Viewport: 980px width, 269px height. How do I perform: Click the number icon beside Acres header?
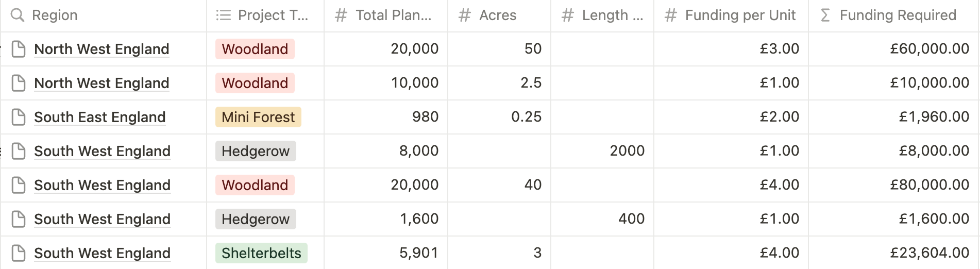464,15
